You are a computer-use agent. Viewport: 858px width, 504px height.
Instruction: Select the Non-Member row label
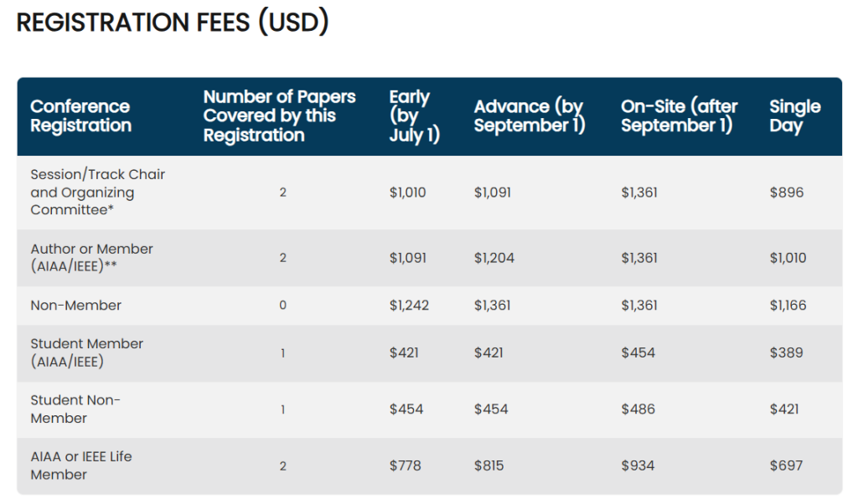(x=75, y=306)
